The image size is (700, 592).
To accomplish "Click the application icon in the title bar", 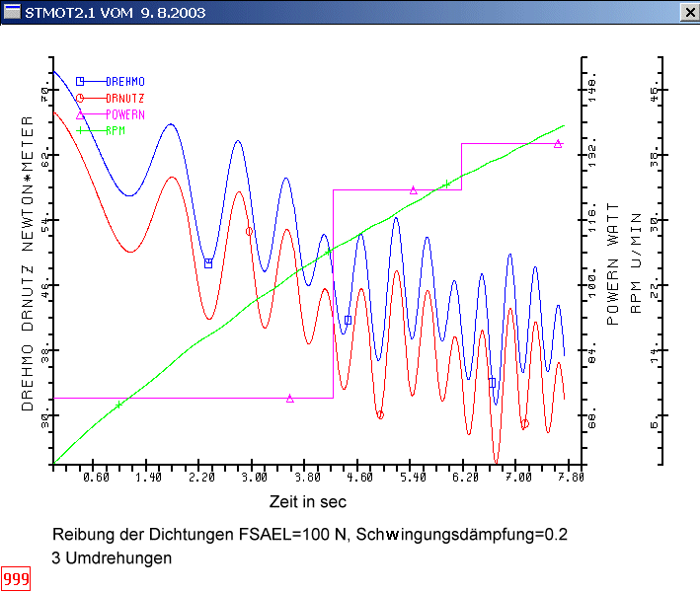I will (x=14, y=11).
